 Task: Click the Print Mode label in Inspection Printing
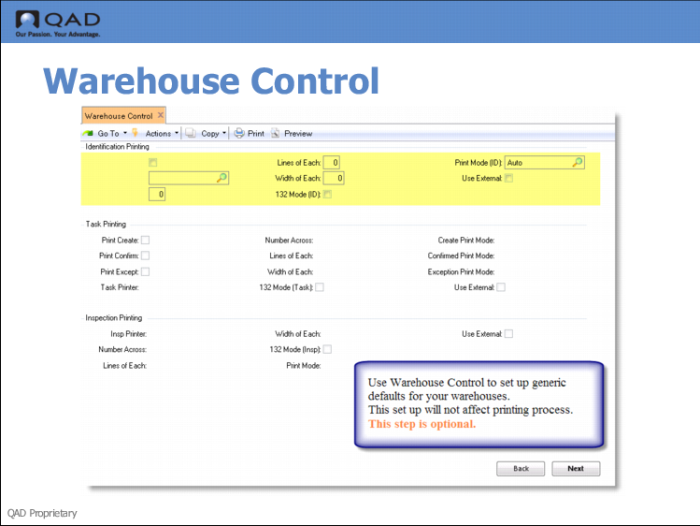coord(304,366)
